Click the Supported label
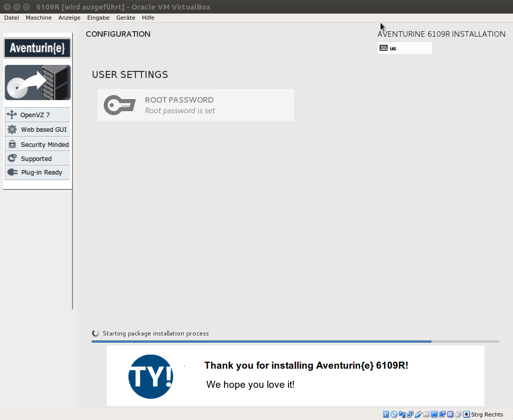This screenshot has width=513, height=420. click(x=36, y=159)
